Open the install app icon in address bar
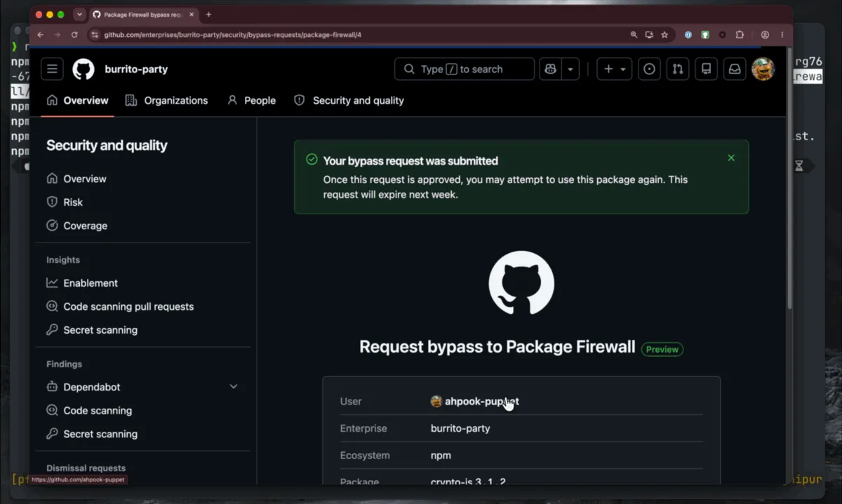This screenshot has height=504, width=842. click(649, 34)
